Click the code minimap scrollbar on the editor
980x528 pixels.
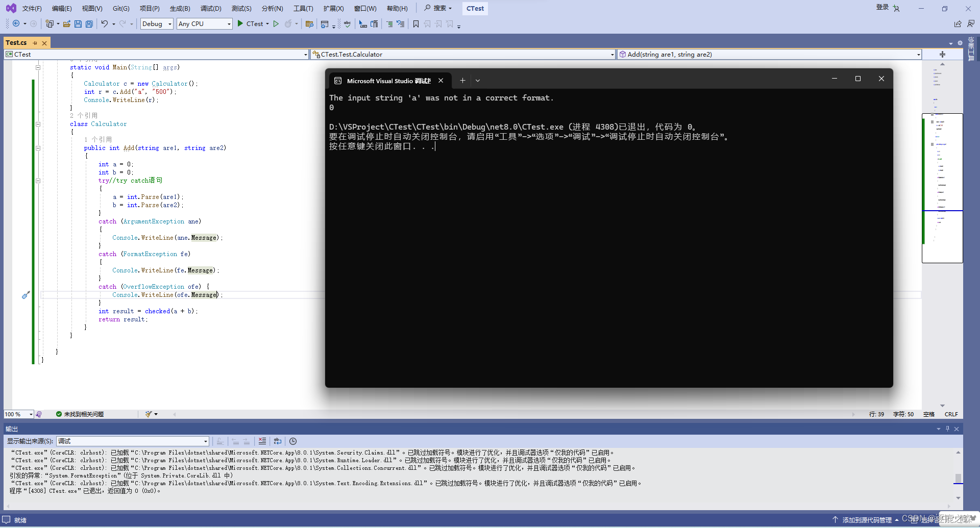[x=942, y=188]
